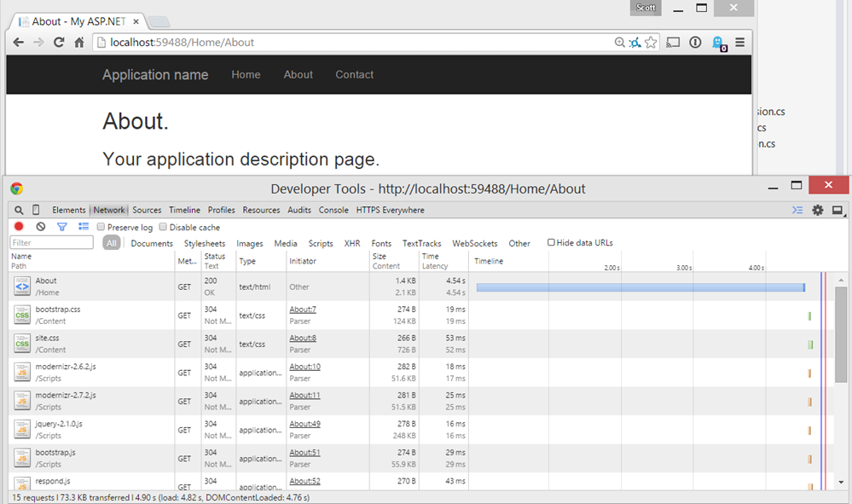
Task: Switch to small request rows view icon
Action: (x=84, y=227)
